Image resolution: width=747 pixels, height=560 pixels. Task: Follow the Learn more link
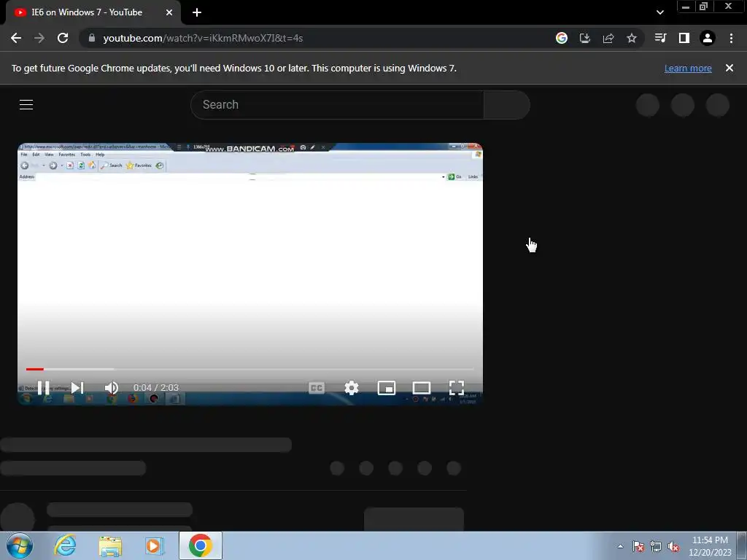point(688,68)
